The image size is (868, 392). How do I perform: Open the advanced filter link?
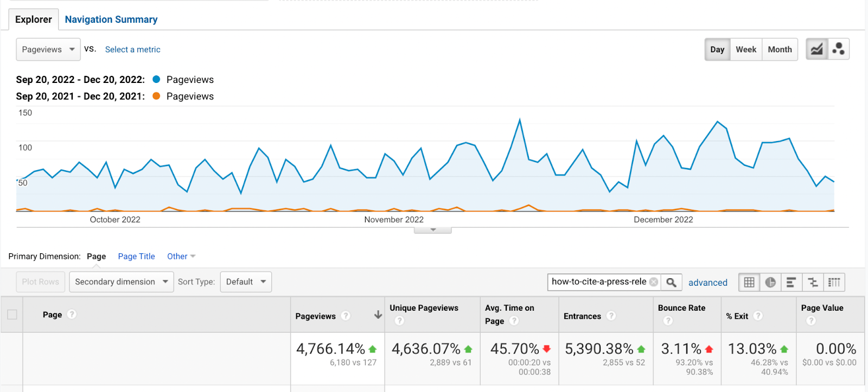tap(708, 282)
